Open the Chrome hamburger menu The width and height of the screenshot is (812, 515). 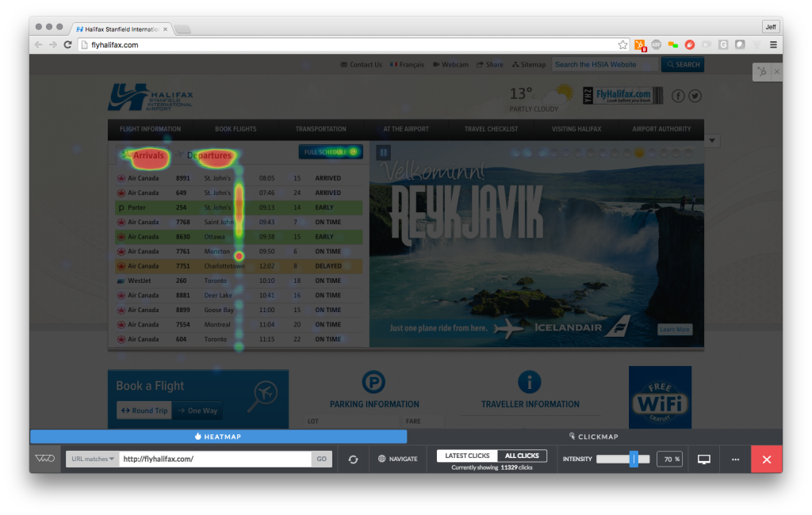[x=773, y=45]
